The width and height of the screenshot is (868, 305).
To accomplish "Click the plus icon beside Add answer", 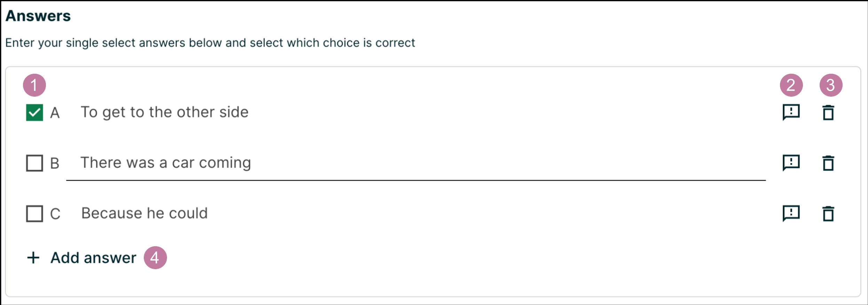I will click(x=33, y=258).
